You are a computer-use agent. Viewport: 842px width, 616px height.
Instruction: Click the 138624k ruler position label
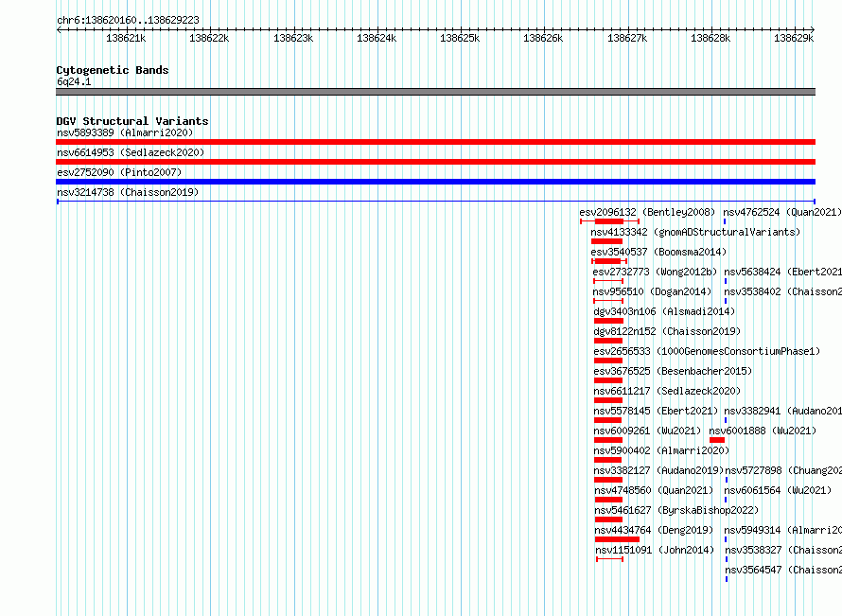click(377, 38)
